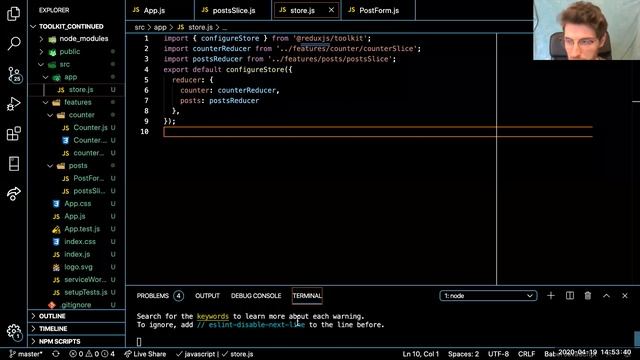Collapse the src folder
Image resolution: width=640 pixels, height=360 pixels.
click(76, 64)
